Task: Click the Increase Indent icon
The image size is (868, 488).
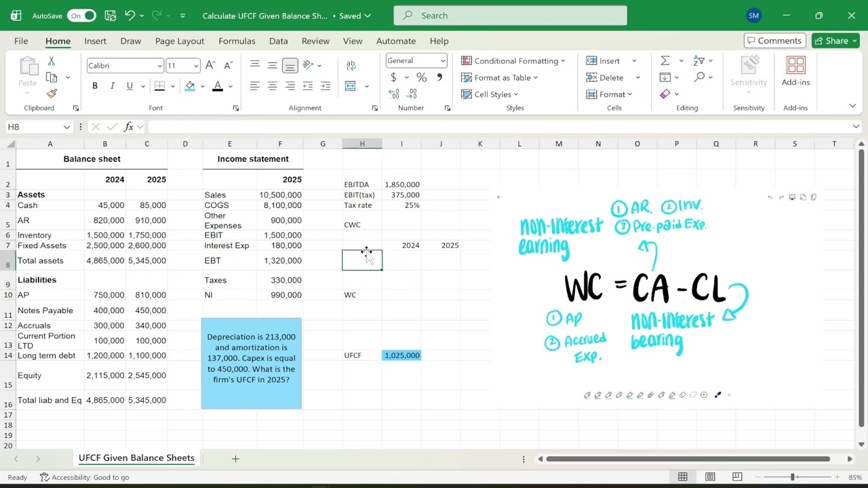Action: point(325,86)
